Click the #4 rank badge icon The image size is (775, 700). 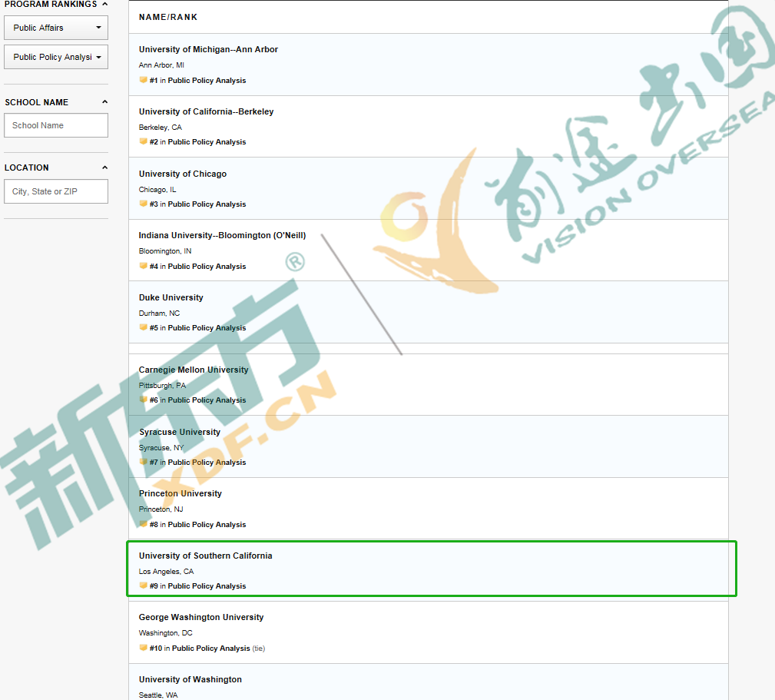[144, 265]
